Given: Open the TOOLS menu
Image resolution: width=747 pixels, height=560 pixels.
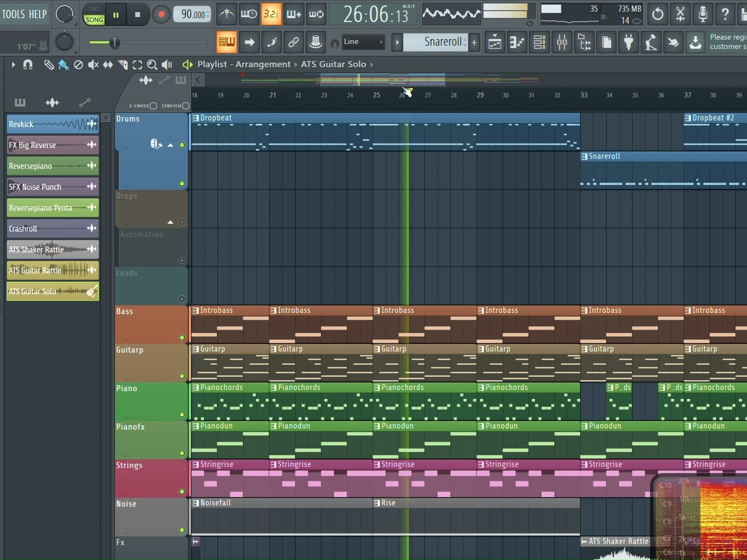Looking at the screenshot, I should point(13,14).
